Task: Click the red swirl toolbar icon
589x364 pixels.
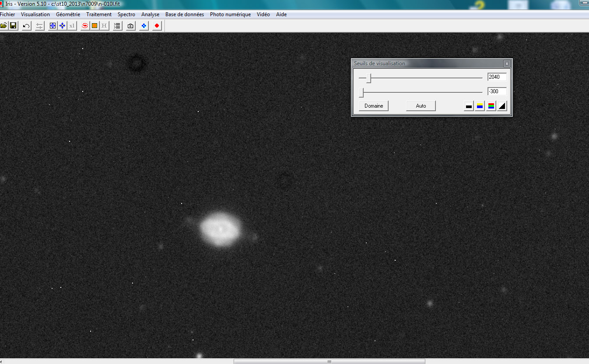Action: tap(85, 26)
